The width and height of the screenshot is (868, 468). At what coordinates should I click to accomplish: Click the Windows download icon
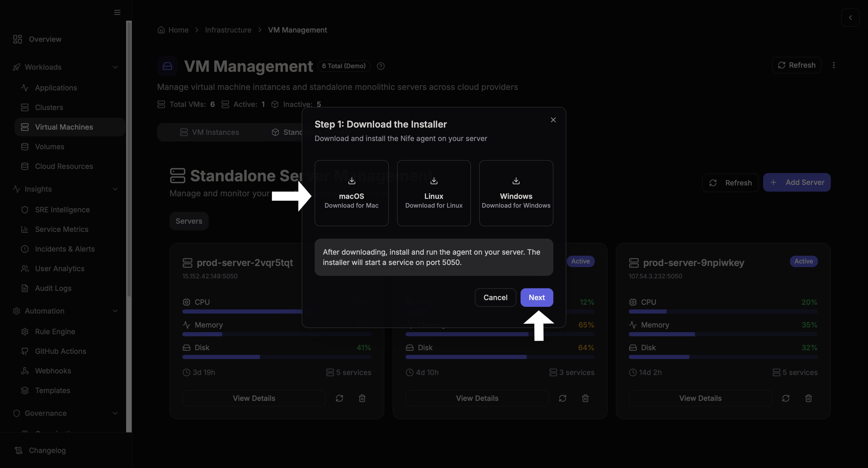tap(516, 181)
